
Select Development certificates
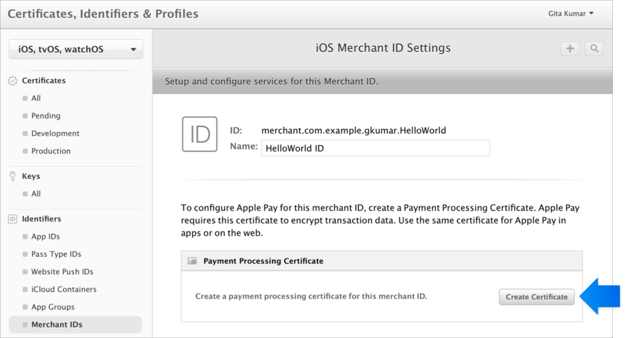click(55, 134)
